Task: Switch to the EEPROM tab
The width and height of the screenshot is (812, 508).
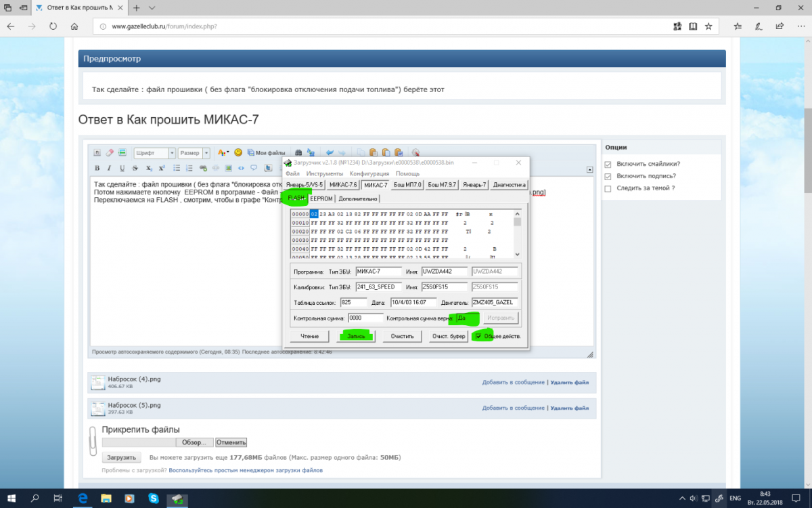Action: point(321,198)
